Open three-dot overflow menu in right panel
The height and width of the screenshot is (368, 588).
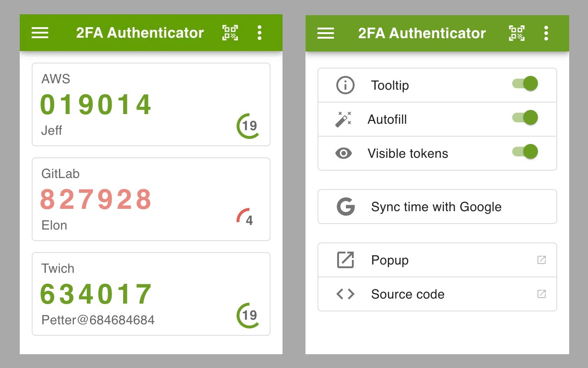pyautogui.click(x=546, y=33)
